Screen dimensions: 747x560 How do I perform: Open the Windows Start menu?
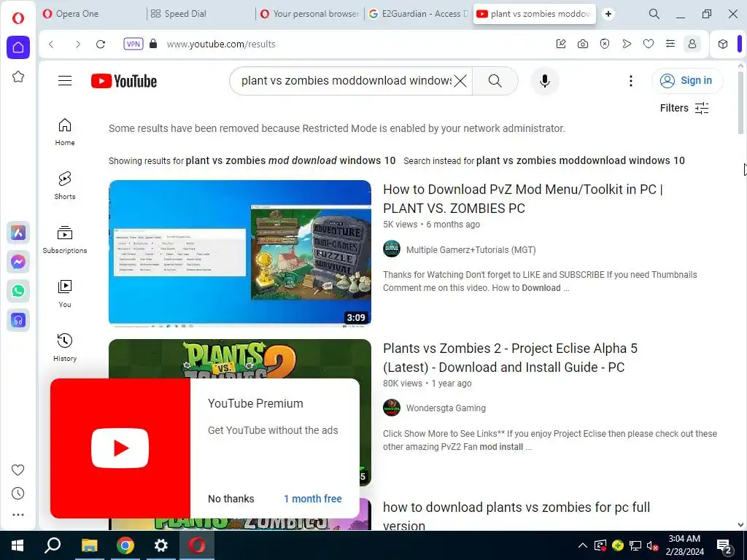pos(18,545)
